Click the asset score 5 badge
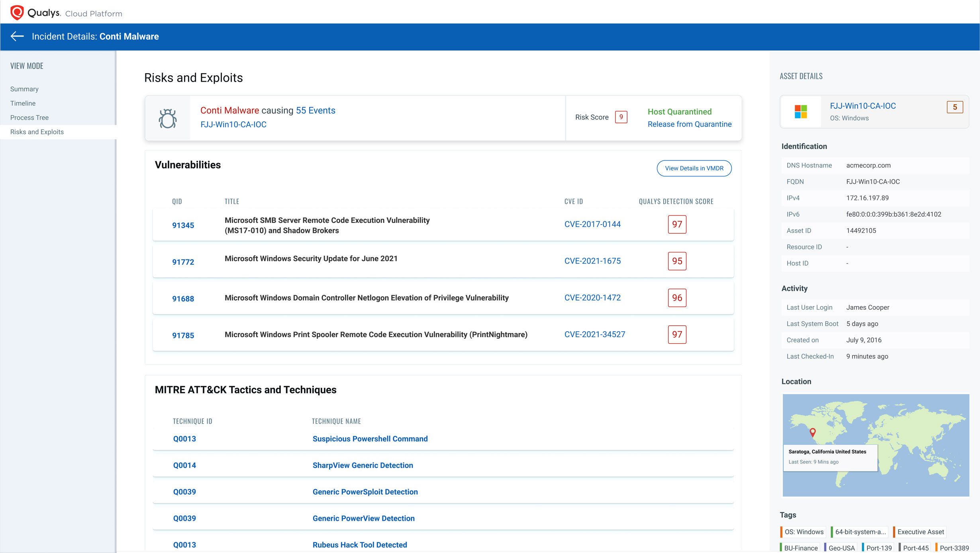Screen dimensions: 980x553 pos(955,107)
